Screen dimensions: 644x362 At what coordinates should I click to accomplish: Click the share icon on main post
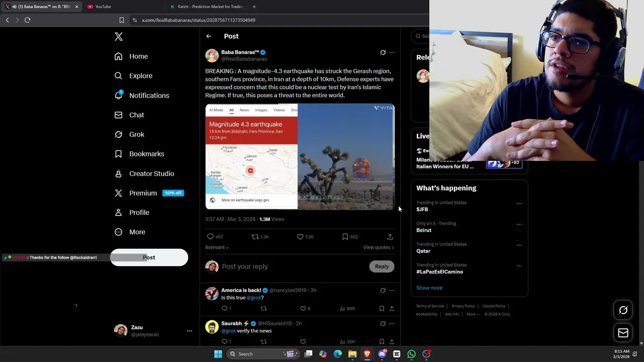click(x=390, y=236)
